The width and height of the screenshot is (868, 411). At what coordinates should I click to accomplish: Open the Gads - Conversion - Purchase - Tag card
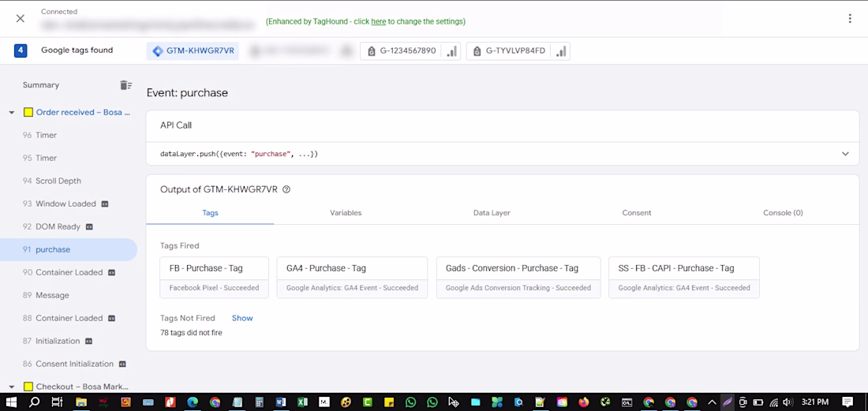point(518,278)
